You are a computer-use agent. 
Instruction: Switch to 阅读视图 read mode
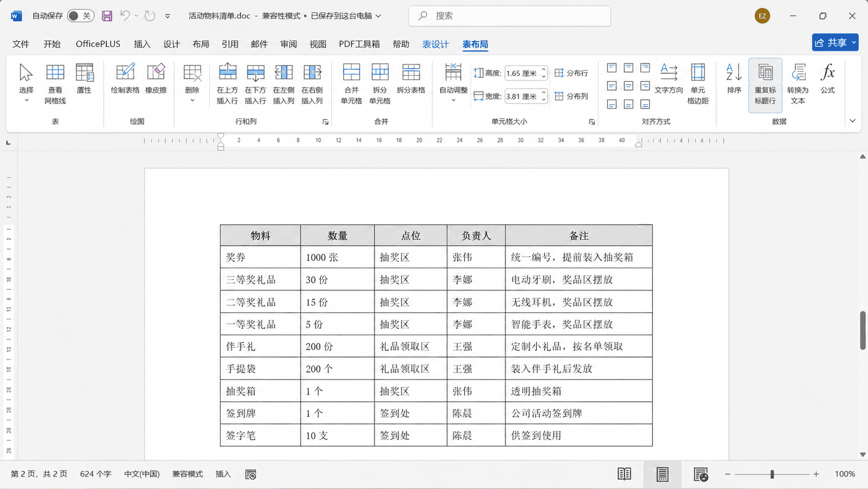[625, 474]
